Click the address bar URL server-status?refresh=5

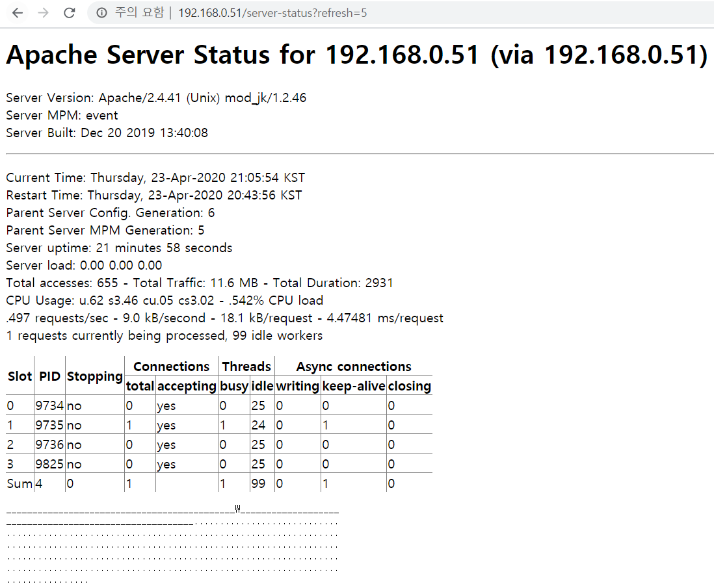click(x=272, y=13)
